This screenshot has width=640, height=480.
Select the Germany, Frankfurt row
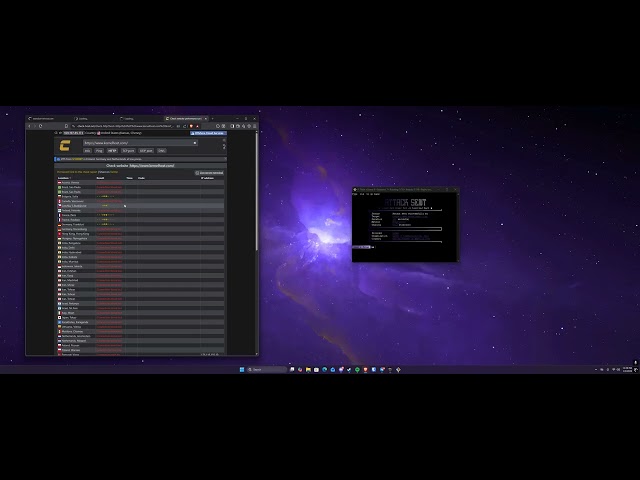[x=140, y=224]
